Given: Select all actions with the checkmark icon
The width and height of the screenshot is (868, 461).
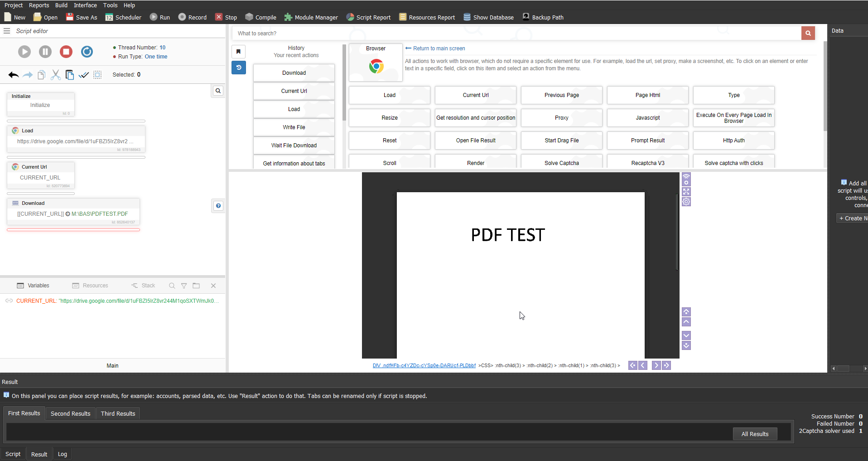Looking at the screenshot, I should [x=83, y=75].
